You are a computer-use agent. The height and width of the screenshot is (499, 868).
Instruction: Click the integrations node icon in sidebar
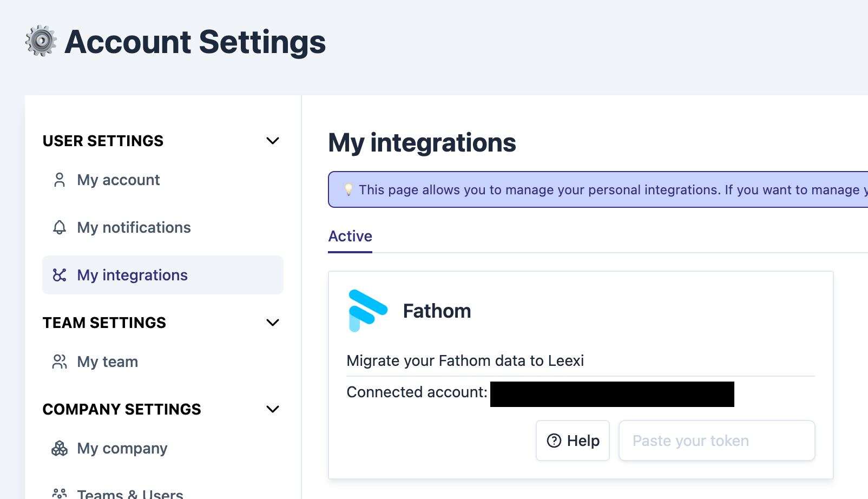[x=60, y=275]
